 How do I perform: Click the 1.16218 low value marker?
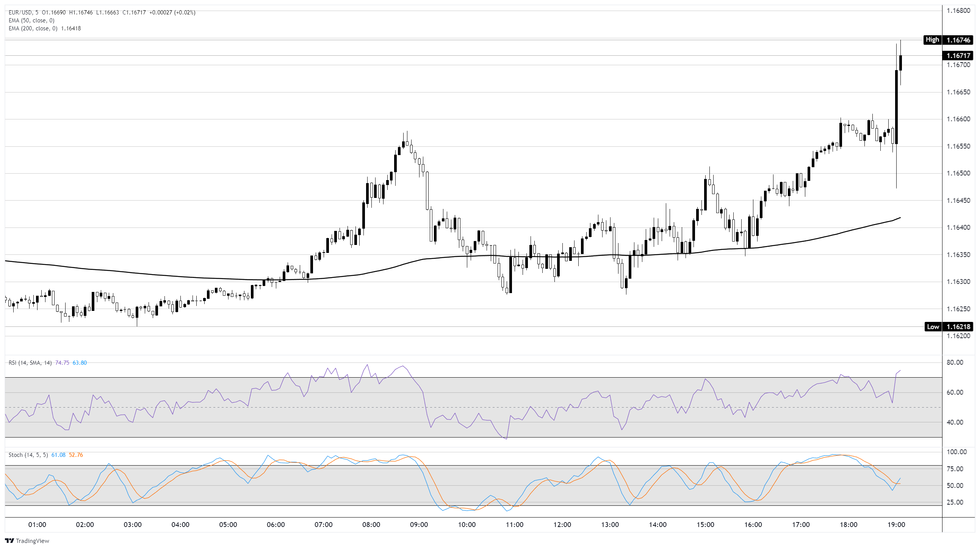coord(958,327)
